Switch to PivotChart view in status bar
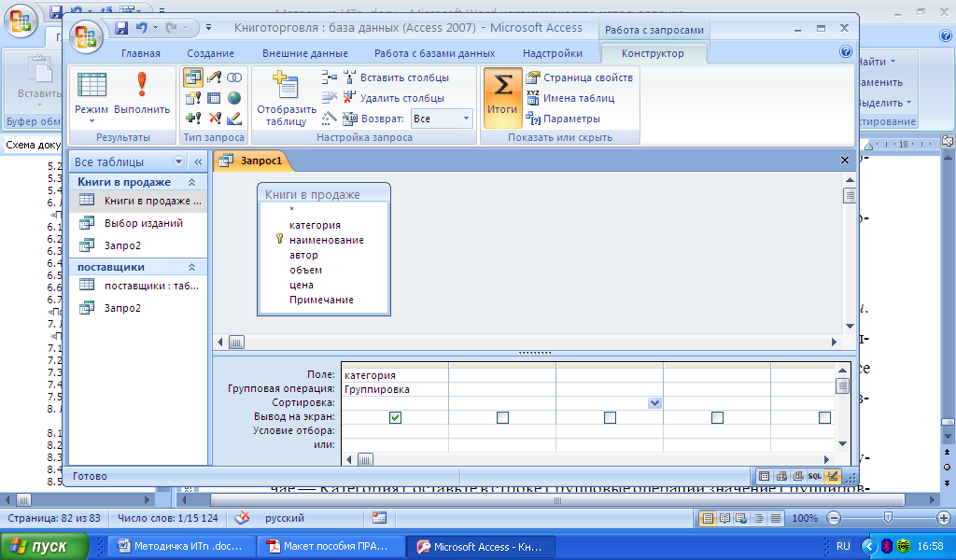 click(x=797, y=477)
